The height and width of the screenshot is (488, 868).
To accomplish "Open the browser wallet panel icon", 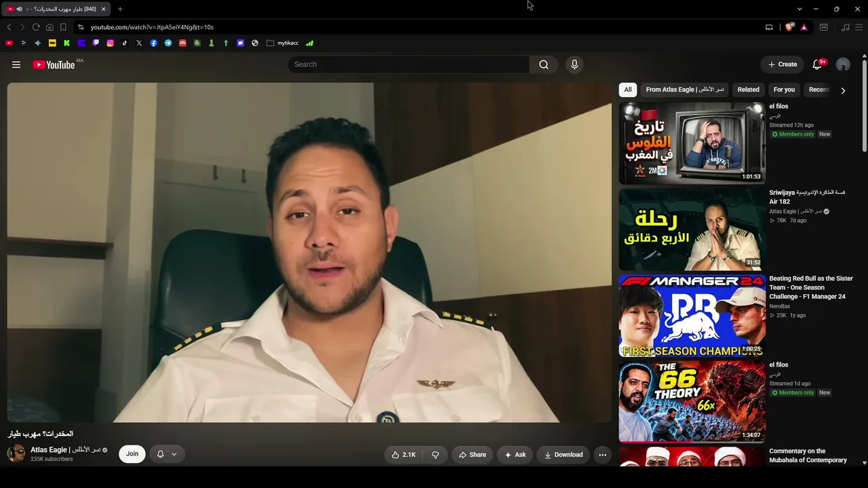I will [x=824, y=27].
